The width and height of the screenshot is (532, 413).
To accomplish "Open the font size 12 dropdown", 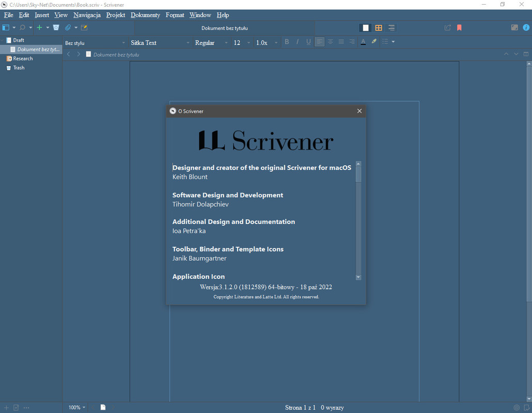I will 242,43.
